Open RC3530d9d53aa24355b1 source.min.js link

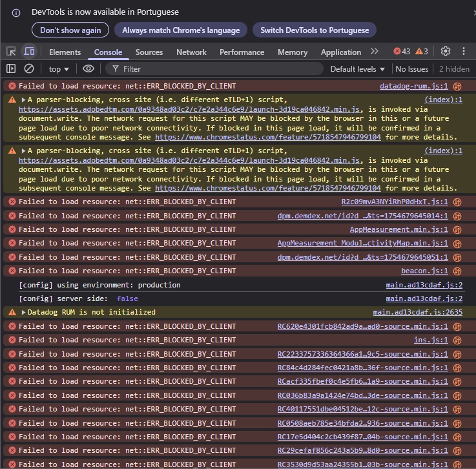(363, 464)
